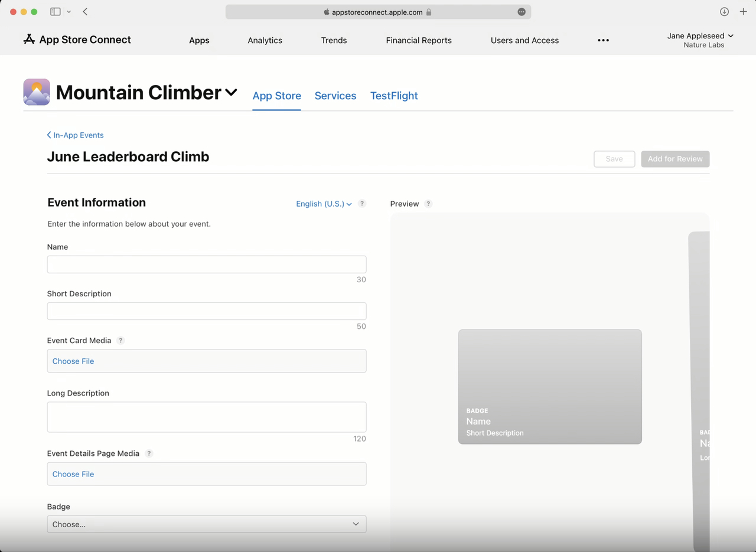Image resolution: width=756 pixels, height=552 pixels.
Task: Open the Badge dropdown
Action: click(x=207, y=524)
